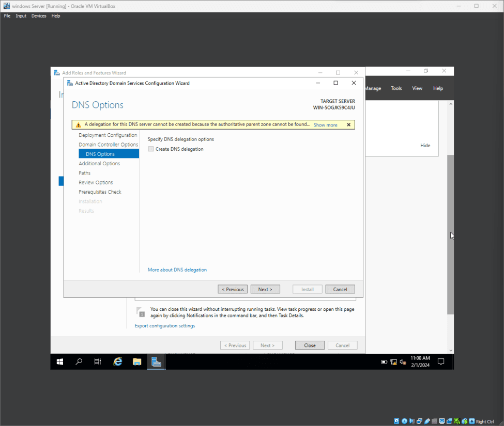Click the Server Manager vertical scrollbar thumb

pyautogui.click(x=450, y=234)
